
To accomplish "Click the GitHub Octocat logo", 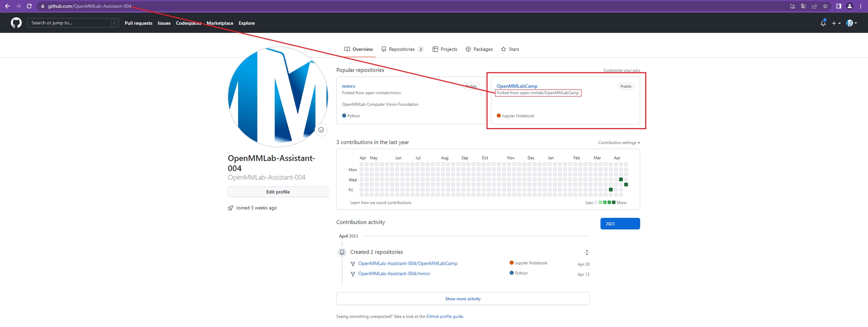I will 16,23.
